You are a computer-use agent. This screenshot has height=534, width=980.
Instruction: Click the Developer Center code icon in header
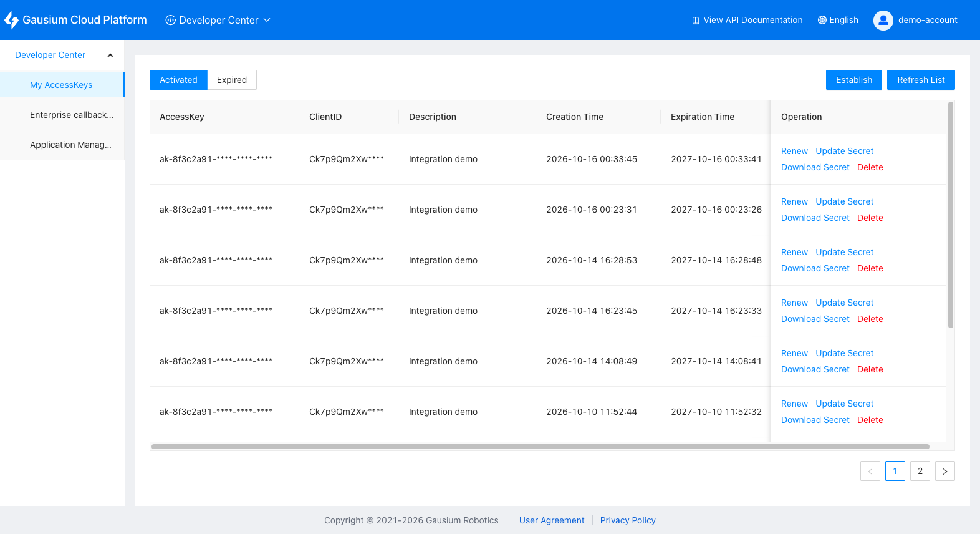(170, 20)
